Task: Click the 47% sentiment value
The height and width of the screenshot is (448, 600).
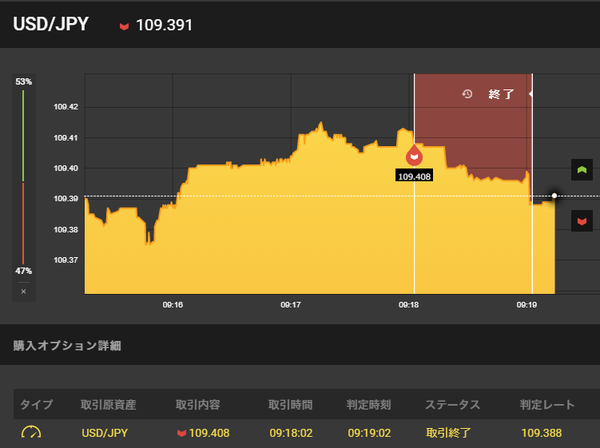Action: click(24, 271)
